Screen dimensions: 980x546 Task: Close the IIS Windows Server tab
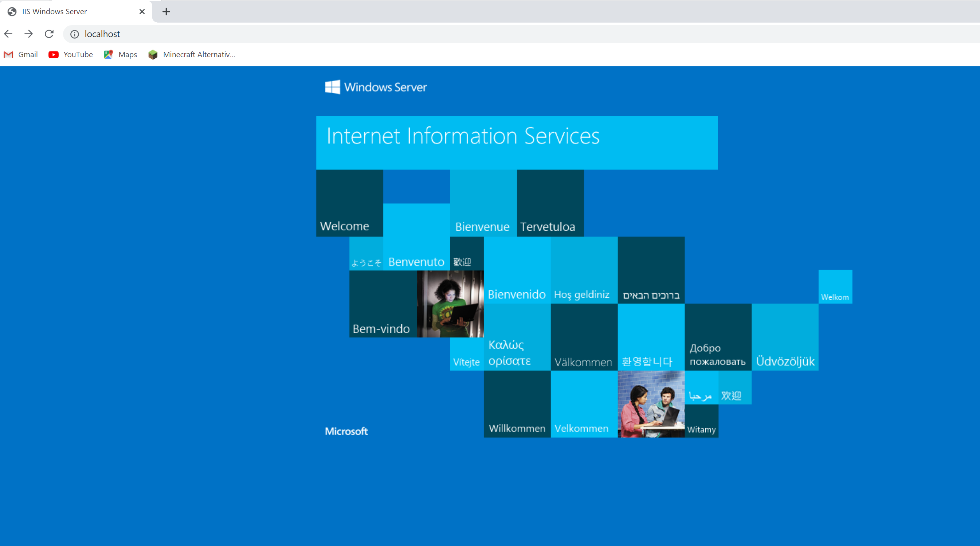[x=142, y=11]
